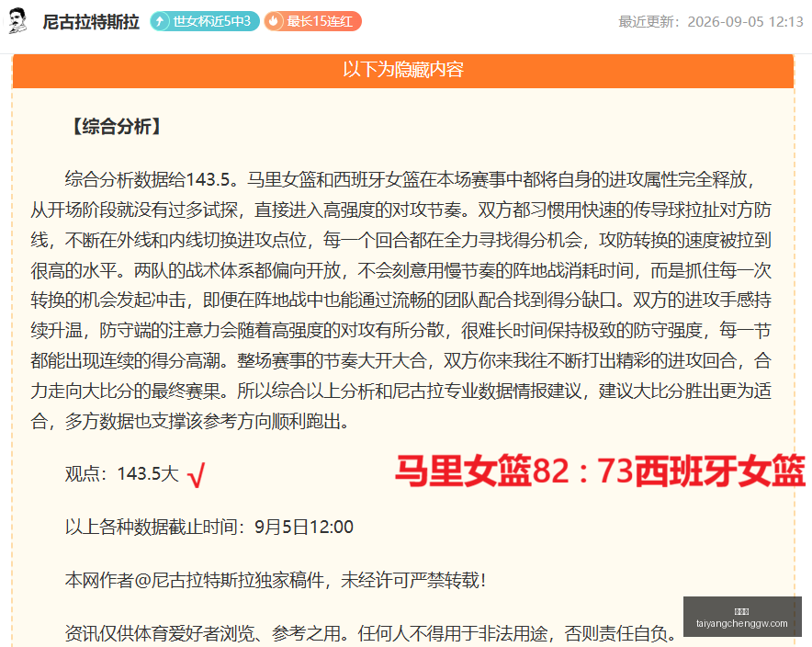Screen dimensions: 812x647
Task: Click the 以下为隐藏内容 orange banner
Action: (403, 70)
